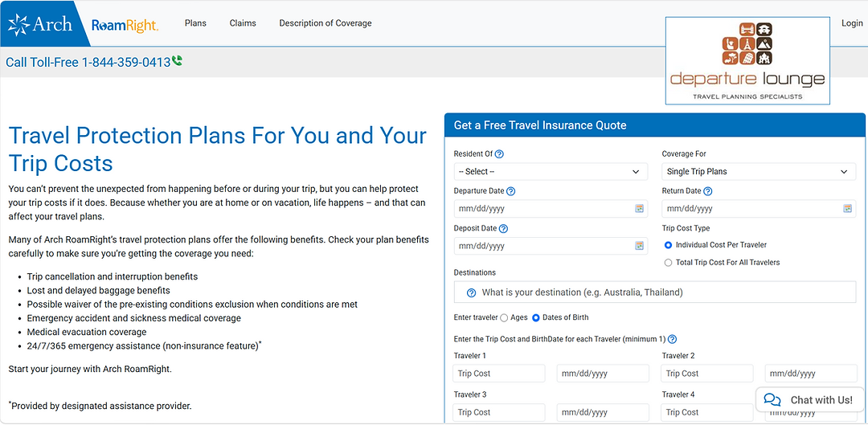Open the Plans menu
Viewport: 868px width, 425px height.
click(195, 23)
